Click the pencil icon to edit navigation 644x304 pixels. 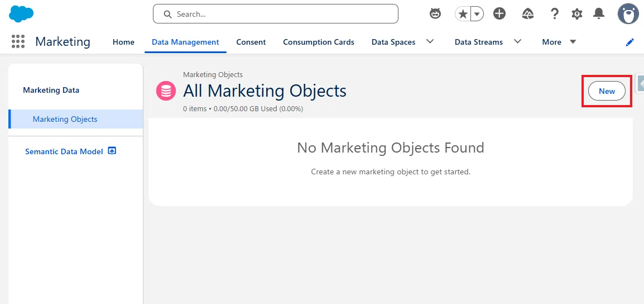(629, 42)
